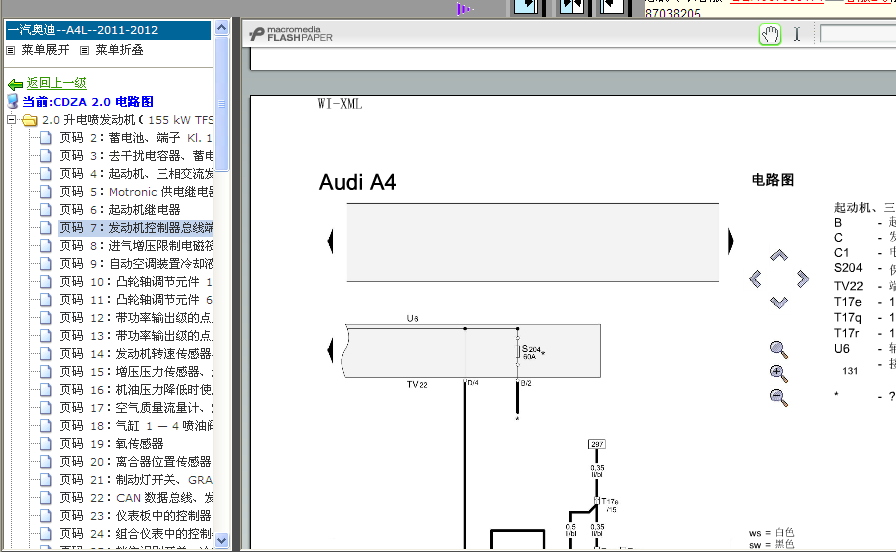This screenshot has height=552, width=896.
Task: Open 页码 19 氧传感器 page
Action: point(111,443)
